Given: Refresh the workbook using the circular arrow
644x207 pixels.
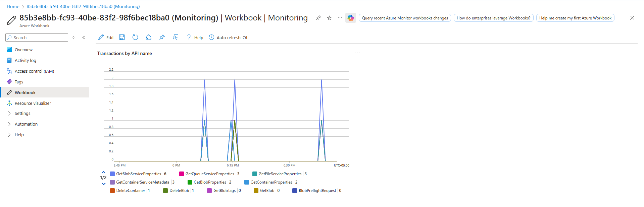Looking at the screenshot, I should [135, 38].
